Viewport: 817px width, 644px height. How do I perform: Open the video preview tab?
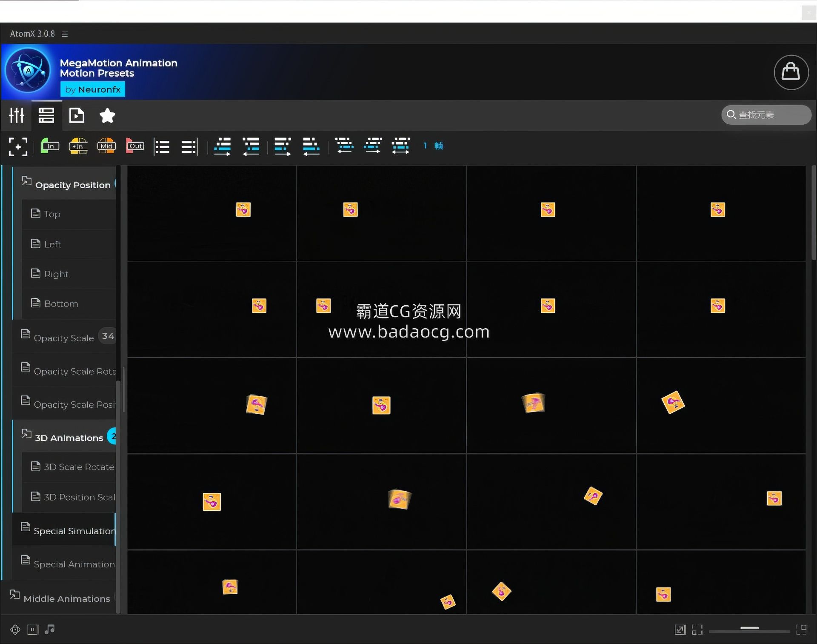tap(77, 115)
